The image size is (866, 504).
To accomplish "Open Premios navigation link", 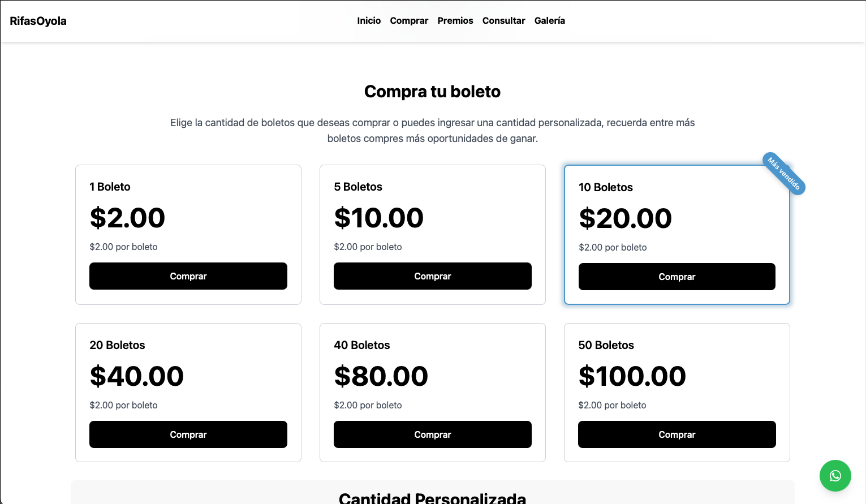I will point(455,20).
